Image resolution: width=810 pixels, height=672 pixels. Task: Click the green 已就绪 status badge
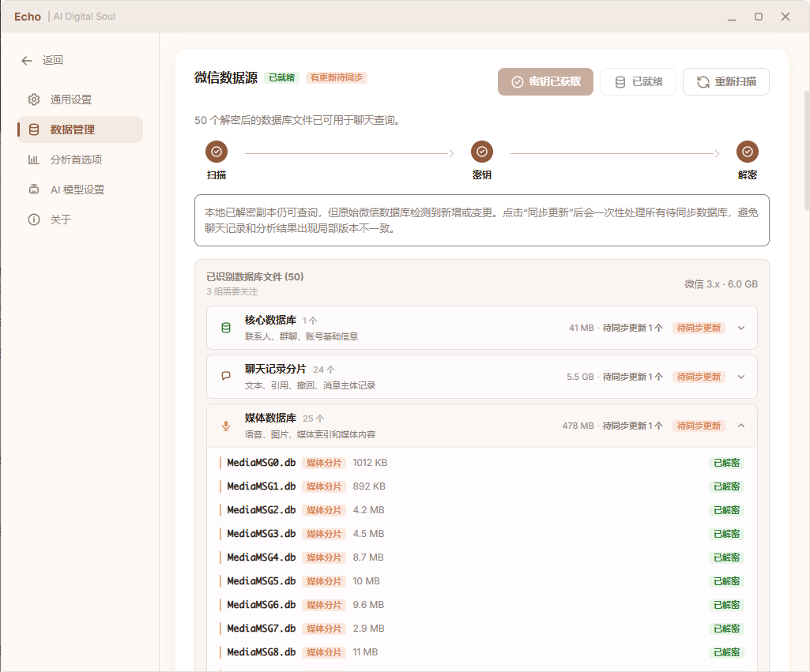pyautogui.click(x=281, y=77)
